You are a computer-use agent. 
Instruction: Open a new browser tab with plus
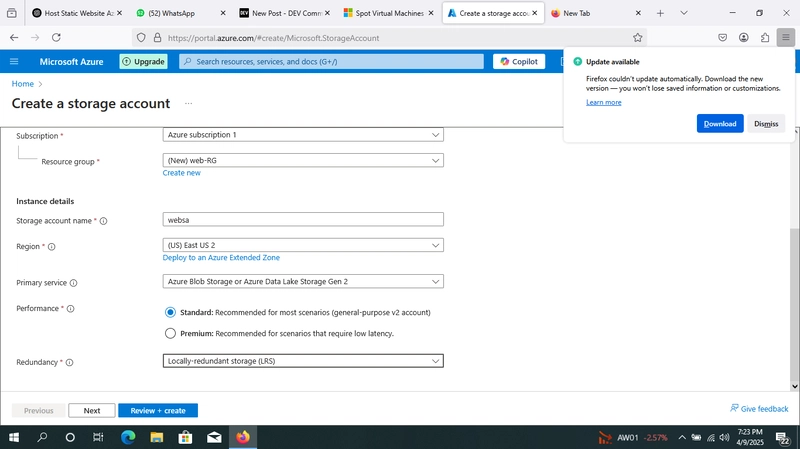click(660, 13)
